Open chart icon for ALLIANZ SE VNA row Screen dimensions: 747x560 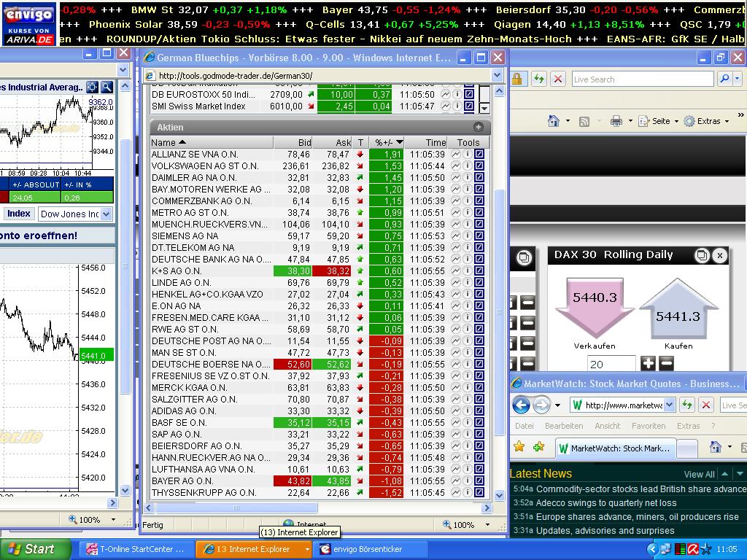click(x=456, y=155)
